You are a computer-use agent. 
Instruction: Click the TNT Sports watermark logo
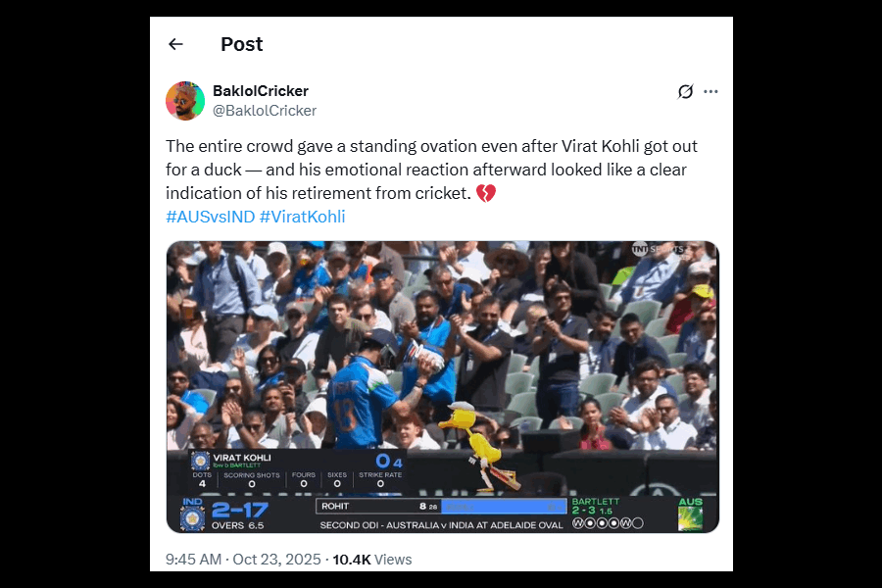tap(659, 249)
